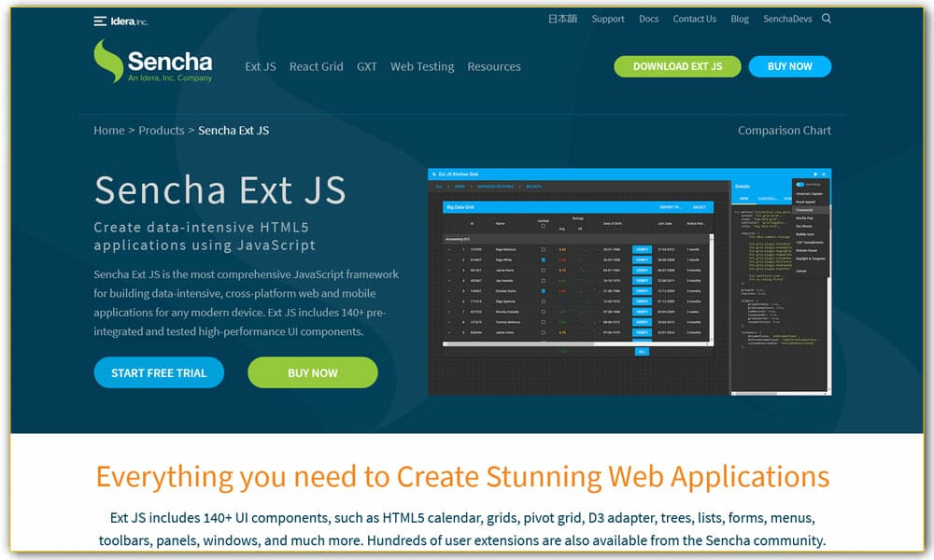
Task: Click the search magnifier icon
Action: tap(826, 18)
